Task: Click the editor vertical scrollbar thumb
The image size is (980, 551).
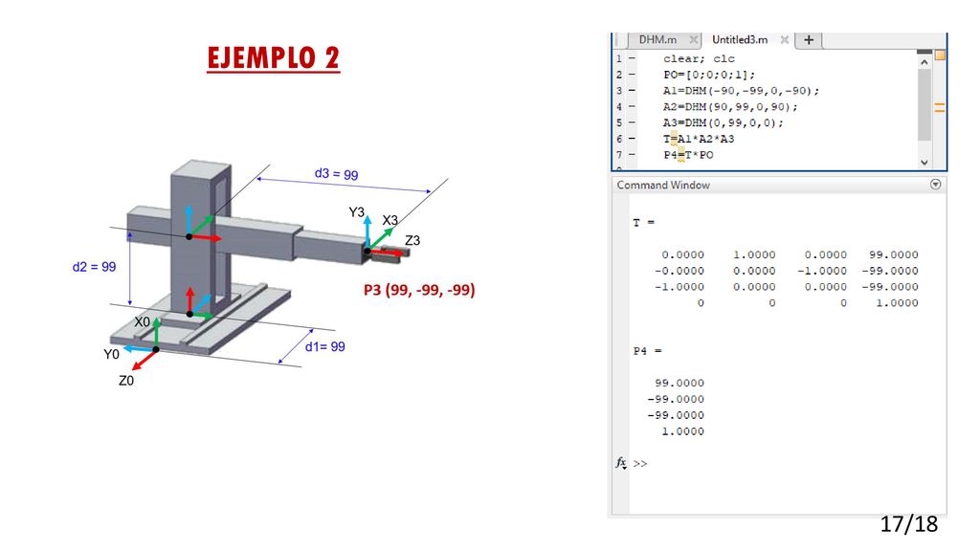Action: [x=924, y=104]
